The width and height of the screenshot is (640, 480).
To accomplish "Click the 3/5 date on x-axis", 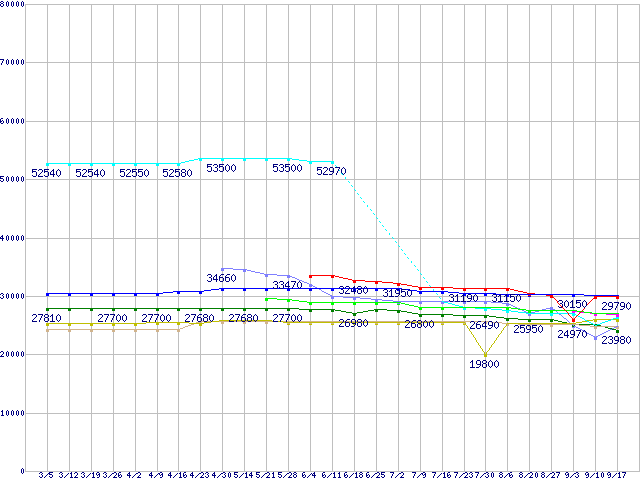I will [46, 474].
